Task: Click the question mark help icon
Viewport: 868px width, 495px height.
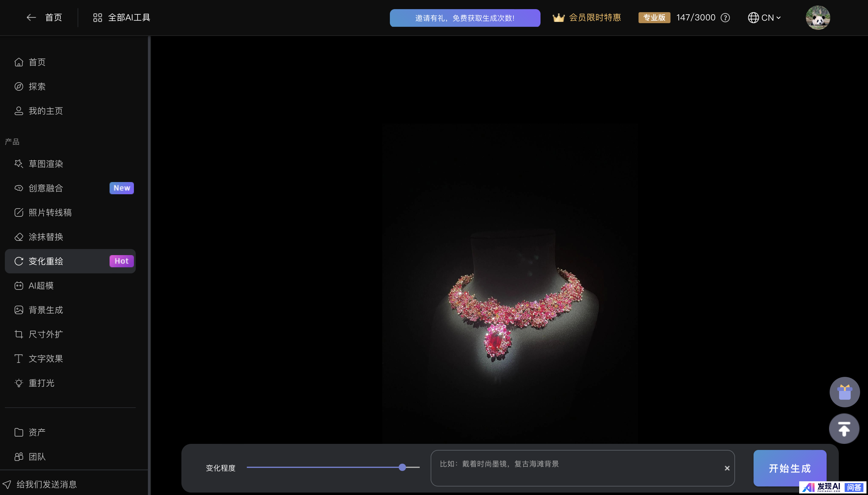Action: [x=725, y=18]
